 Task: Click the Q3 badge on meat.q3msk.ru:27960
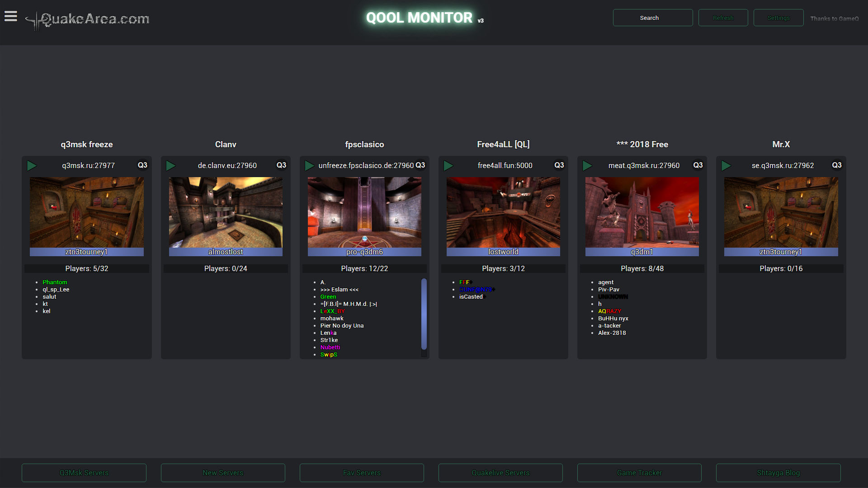(698, 165)
